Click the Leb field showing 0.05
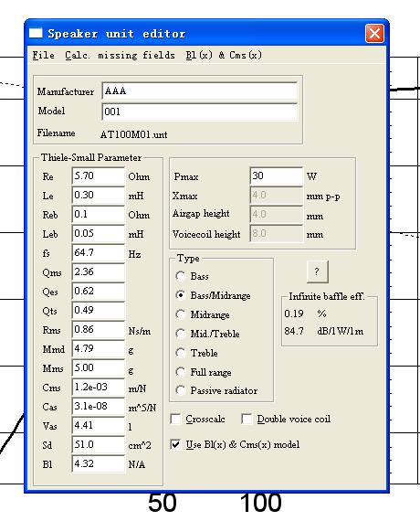The height and width of the screenshot is (521, 420). coord(99,234)
